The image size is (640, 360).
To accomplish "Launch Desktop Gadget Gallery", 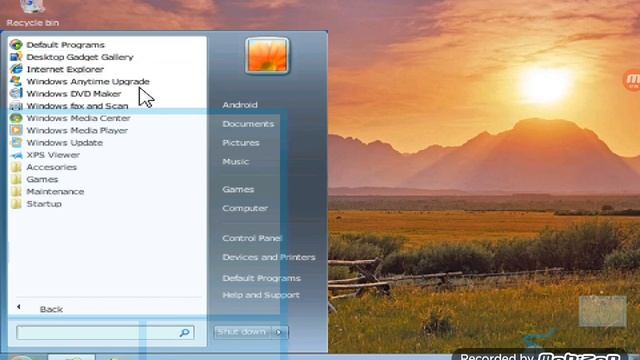I will click(80, 57).
